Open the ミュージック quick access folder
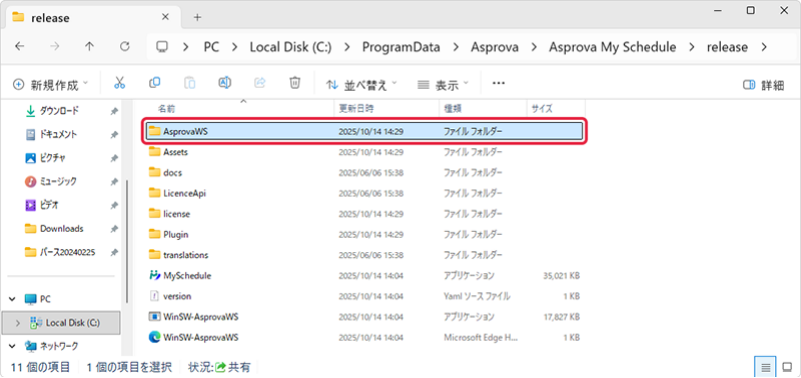 point(59,181)
